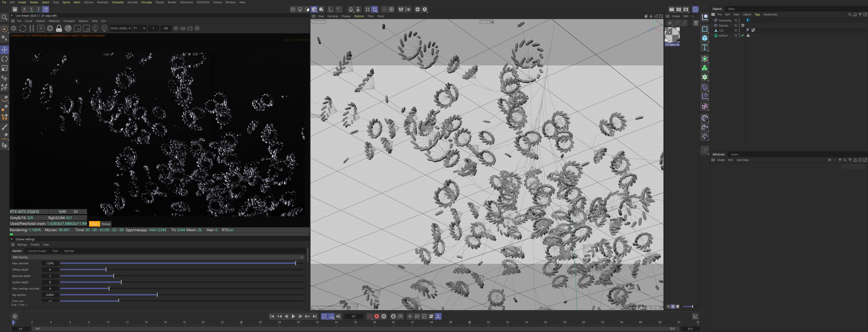The width and height of the screenshot is (868, 332).
Task: Toggle the Live Viewer lock resolution icon
Action: [59, 28]
